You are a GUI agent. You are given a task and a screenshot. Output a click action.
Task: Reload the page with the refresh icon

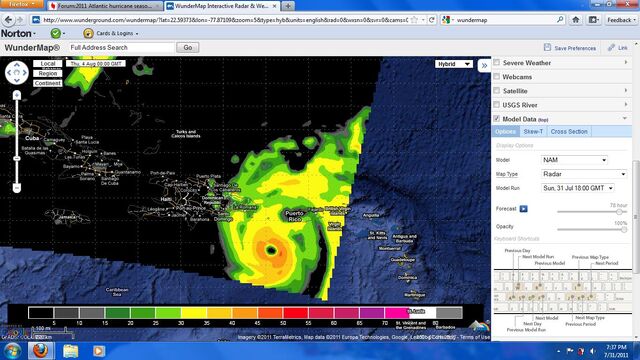point(432,20)
